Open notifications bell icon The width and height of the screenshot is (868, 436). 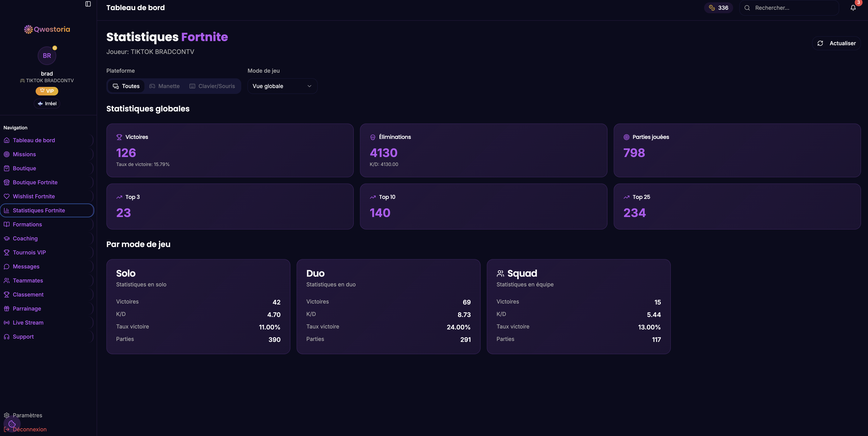[x=853, y=8]
